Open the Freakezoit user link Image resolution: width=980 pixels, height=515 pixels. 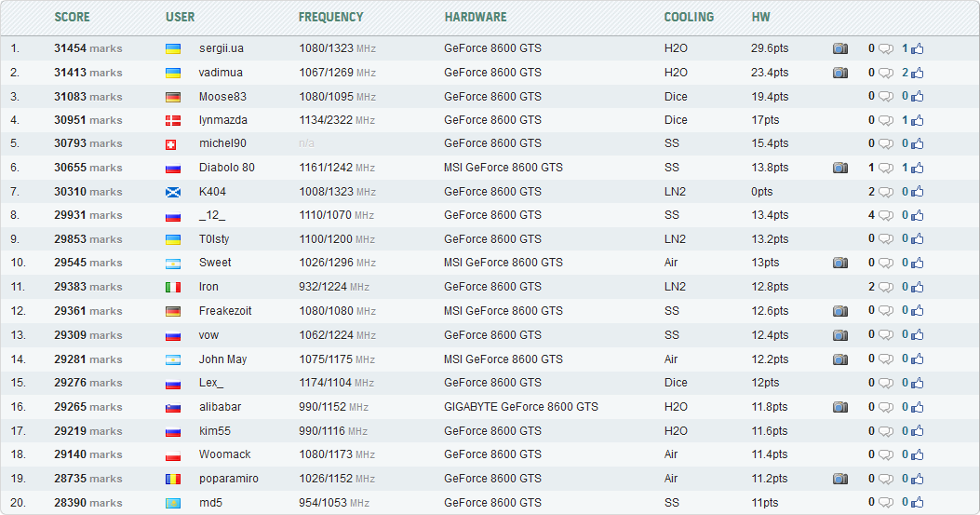coord(225,311)
